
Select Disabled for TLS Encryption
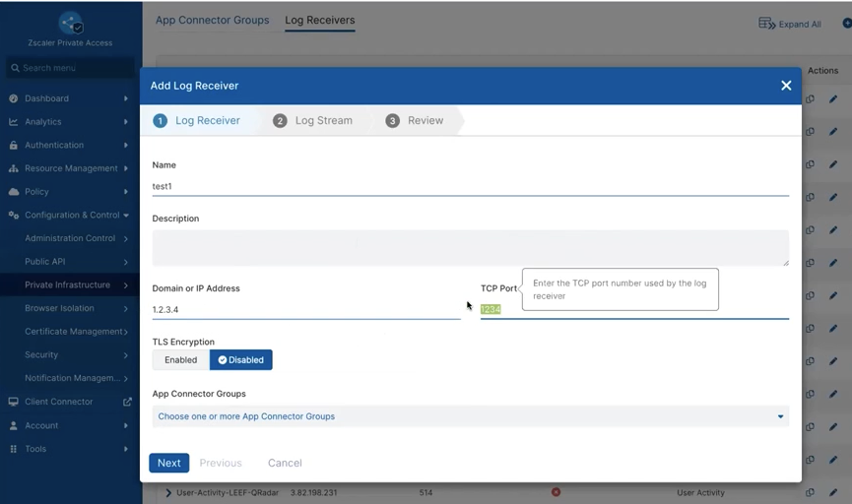(x=240, y=360)
